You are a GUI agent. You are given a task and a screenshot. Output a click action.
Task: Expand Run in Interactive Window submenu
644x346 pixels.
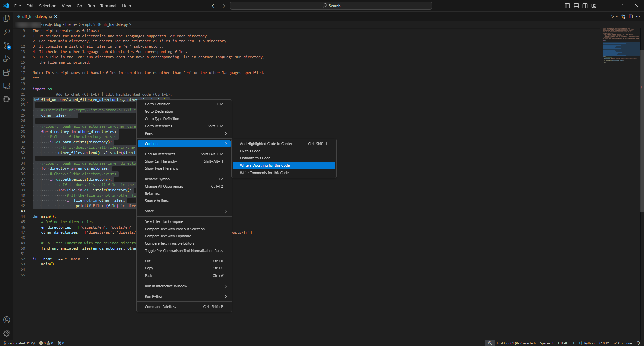click(184, 286)
